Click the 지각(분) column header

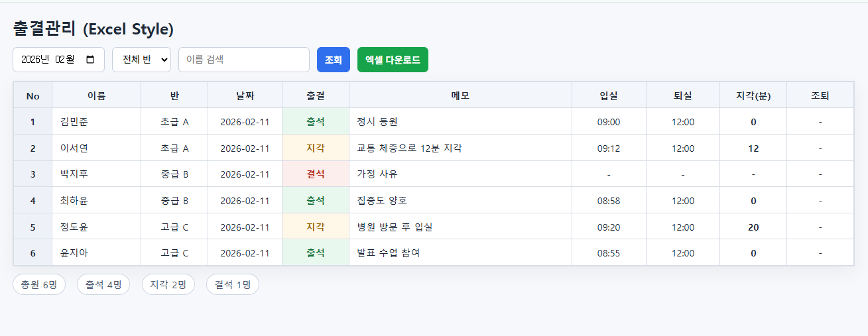753,96
